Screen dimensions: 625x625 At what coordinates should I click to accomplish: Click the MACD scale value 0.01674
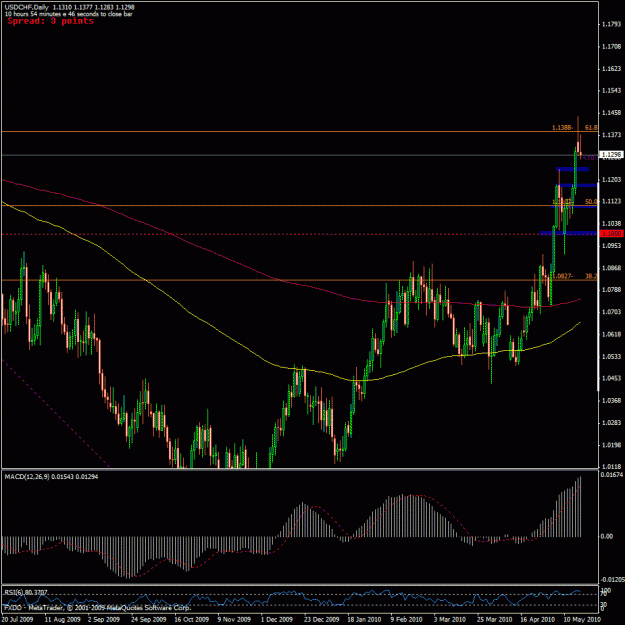(612, 475)
